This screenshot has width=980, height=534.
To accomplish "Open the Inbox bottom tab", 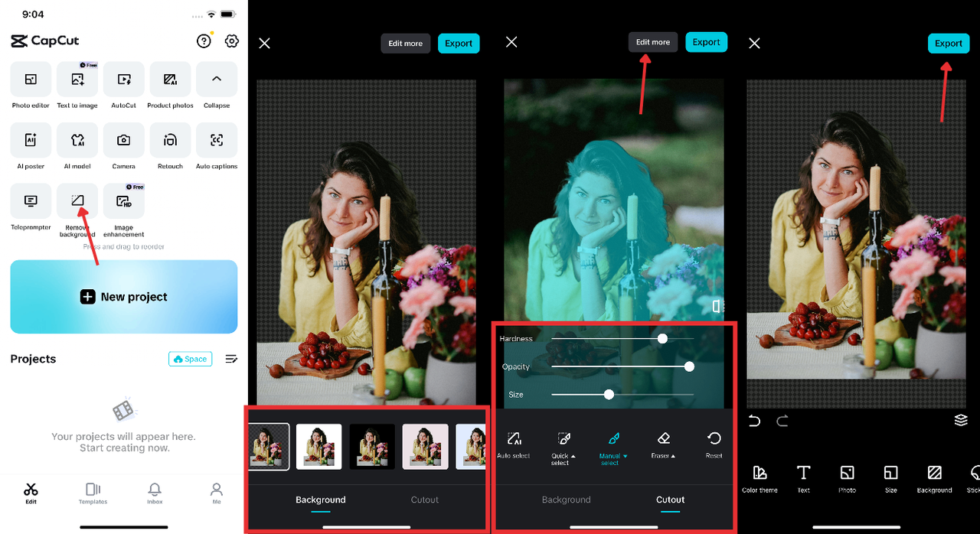I will pos(155,493).
